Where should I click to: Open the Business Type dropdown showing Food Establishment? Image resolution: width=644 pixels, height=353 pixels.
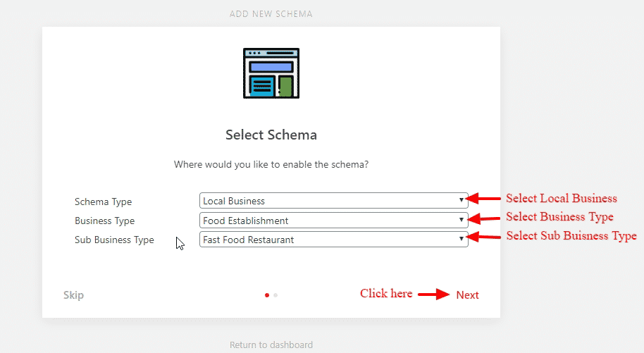333,221
